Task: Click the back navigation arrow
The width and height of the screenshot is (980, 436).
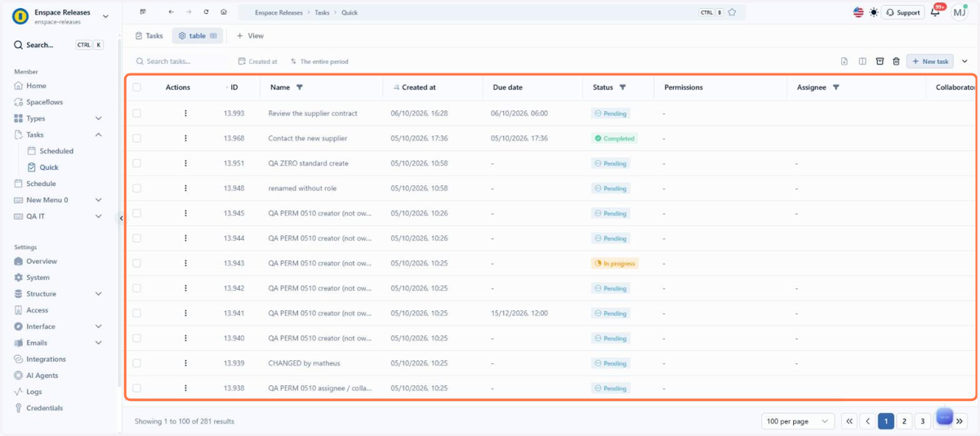Action: [171, 12]
